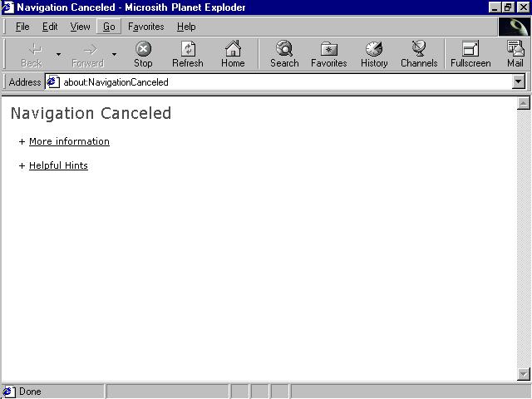Screen dimensions: 532x399
Task: Switch to Fullscreen mode button
Action: (470, 54)
